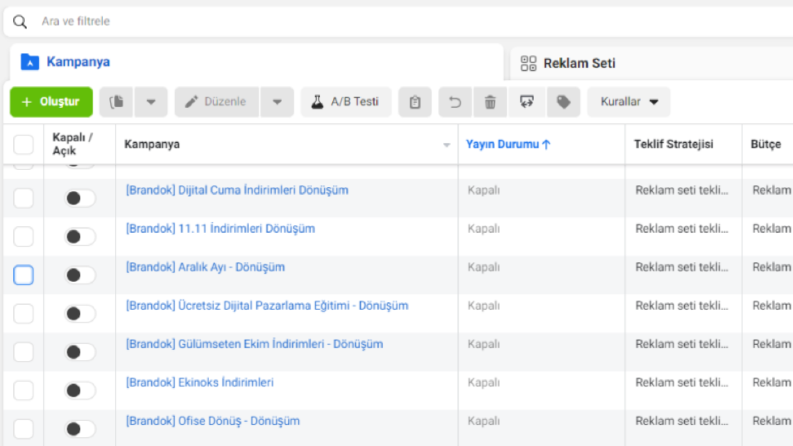Open the Kurallar dropdown

coord(629,102)
